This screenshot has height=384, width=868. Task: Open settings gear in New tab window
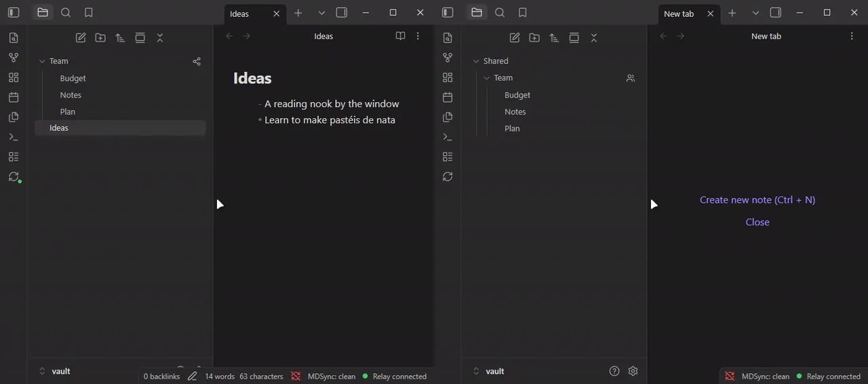(633, 371)
